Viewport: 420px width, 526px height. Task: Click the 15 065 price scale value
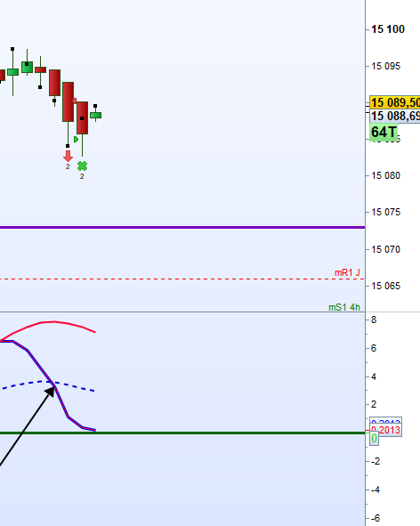(386, 286)
